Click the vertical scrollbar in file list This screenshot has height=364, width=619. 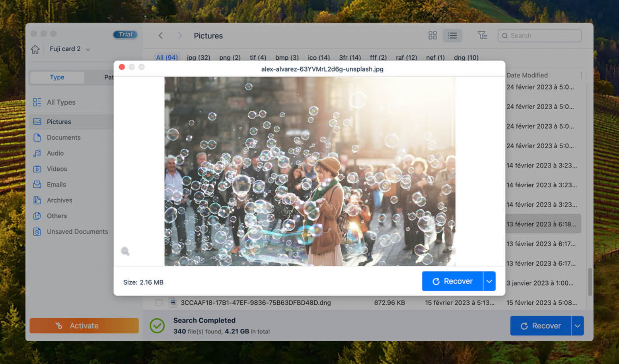590,282
